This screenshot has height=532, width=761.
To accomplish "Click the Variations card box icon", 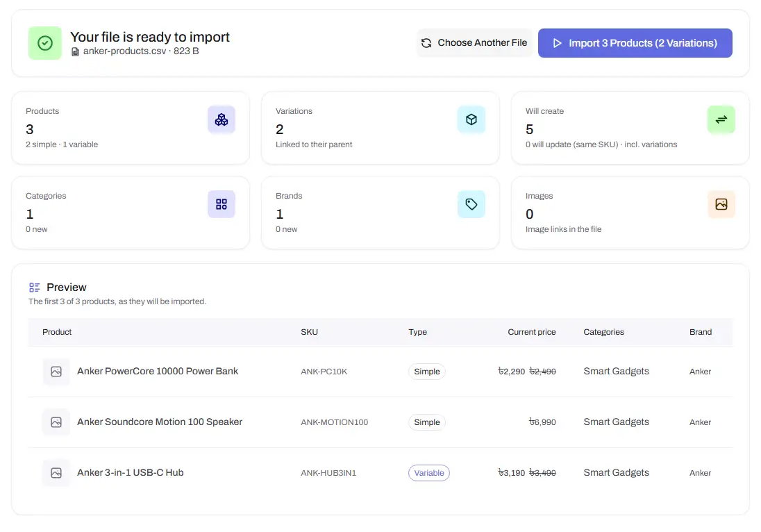I will pos(471,119).
